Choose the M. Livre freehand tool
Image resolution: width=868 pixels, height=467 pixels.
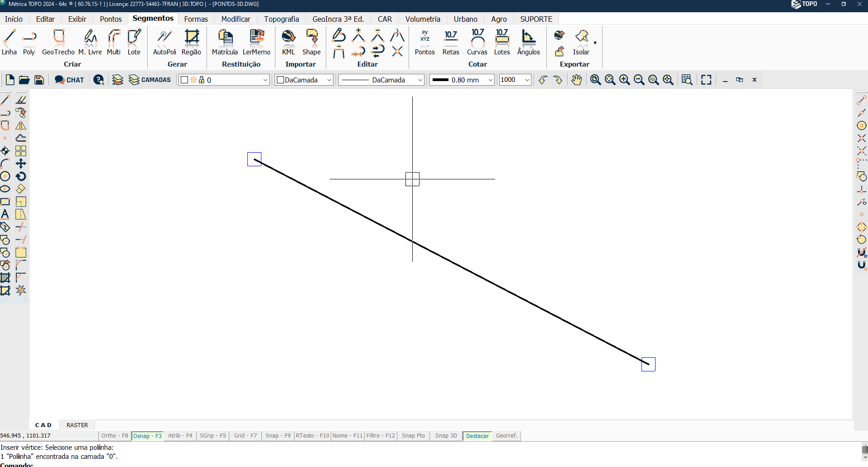click(x=90, y=42)
